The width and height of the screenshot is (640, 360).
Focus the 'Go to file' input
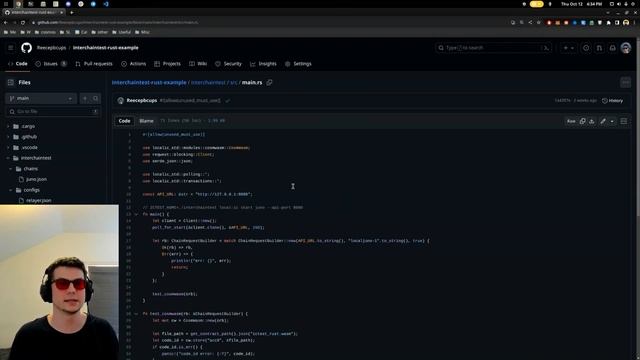coord(53,111)
